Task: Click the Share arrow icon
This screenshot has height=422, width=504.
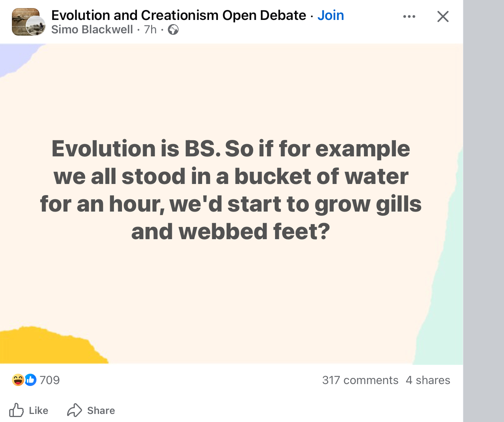Action: coord(74,410)
